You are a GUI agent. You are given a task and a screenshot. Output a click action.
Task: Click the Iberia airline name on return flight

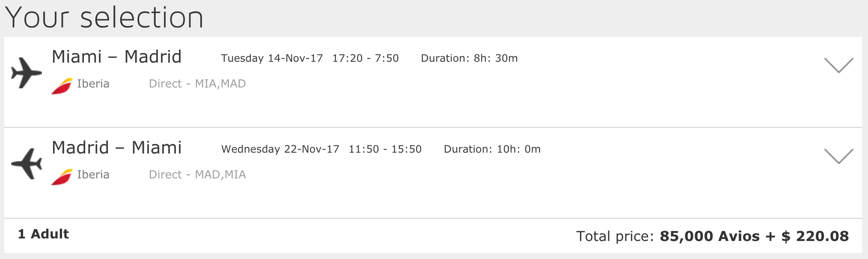pyautogui.click(x=93, y=175)
